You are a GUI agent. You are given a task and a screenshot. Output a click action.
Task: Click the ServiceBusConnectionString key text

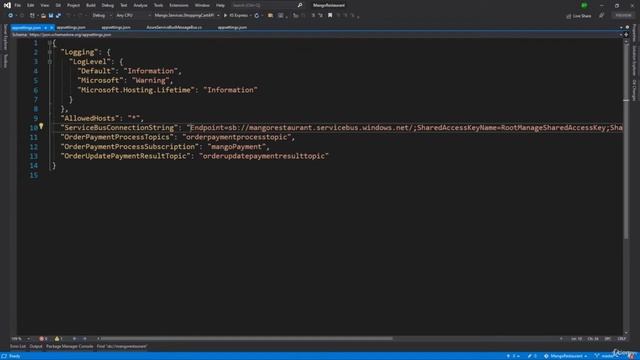(119, 128)
